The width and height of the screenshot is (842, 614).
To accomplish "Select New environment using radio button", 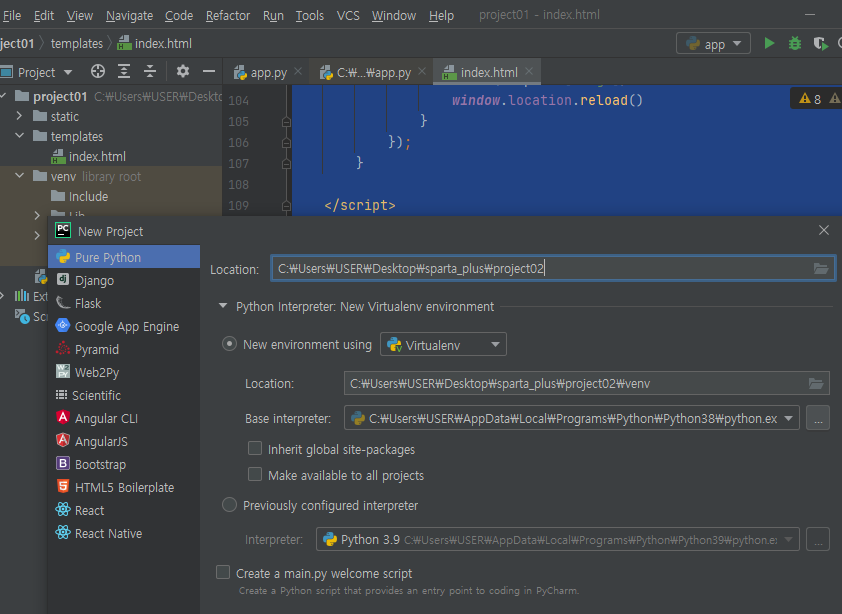I will pos(229,344).
